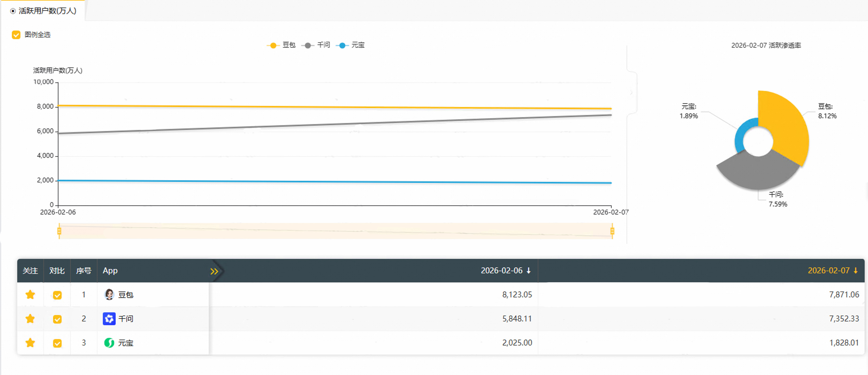Click the 千问 blue app icon
Viewport: 868px width, 375px height.
(x=109, y=318)
